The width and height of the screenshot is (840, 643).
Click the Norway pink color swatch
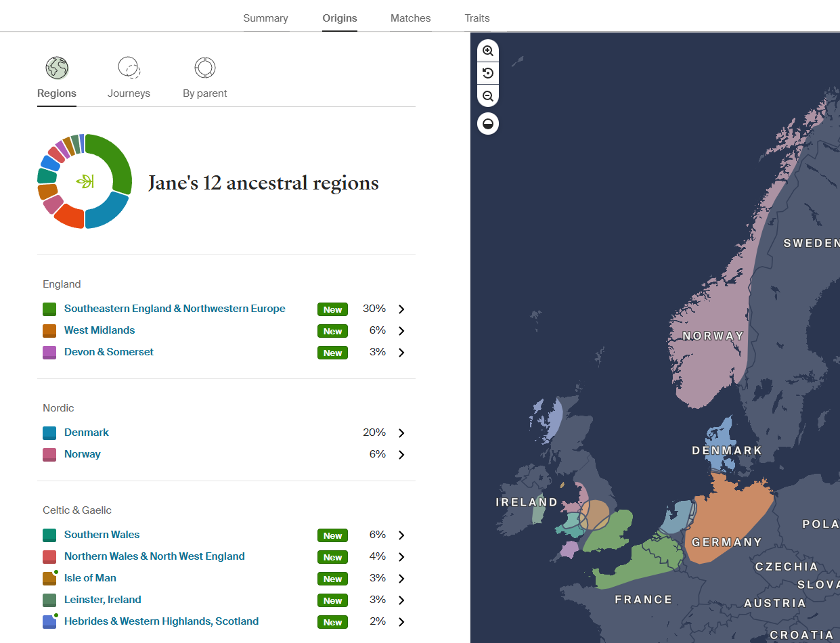tap(49, 455)
